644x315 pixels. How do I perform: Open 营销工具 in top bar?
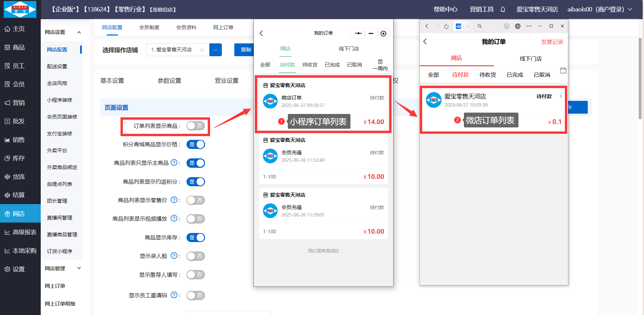[x=481, y=9]
